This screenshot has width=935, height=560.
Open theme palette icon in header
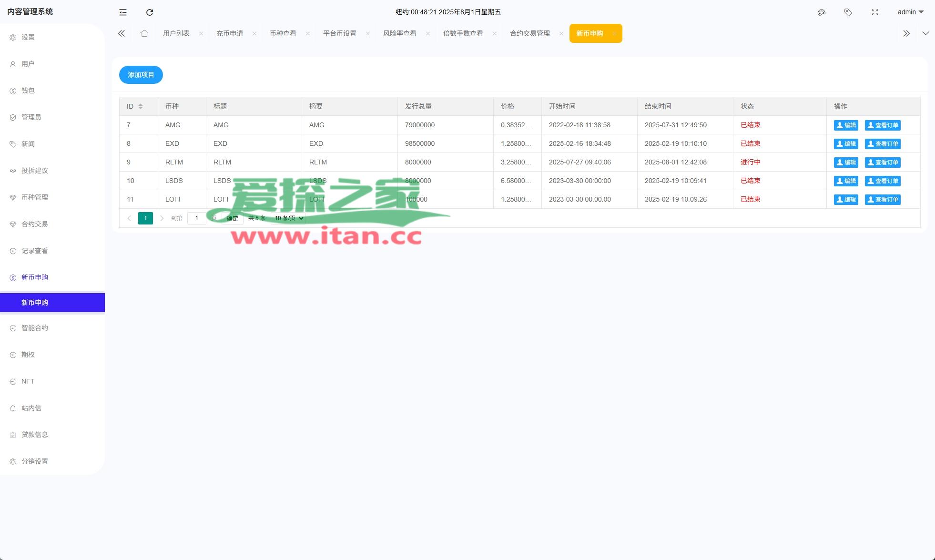[821, 12]
